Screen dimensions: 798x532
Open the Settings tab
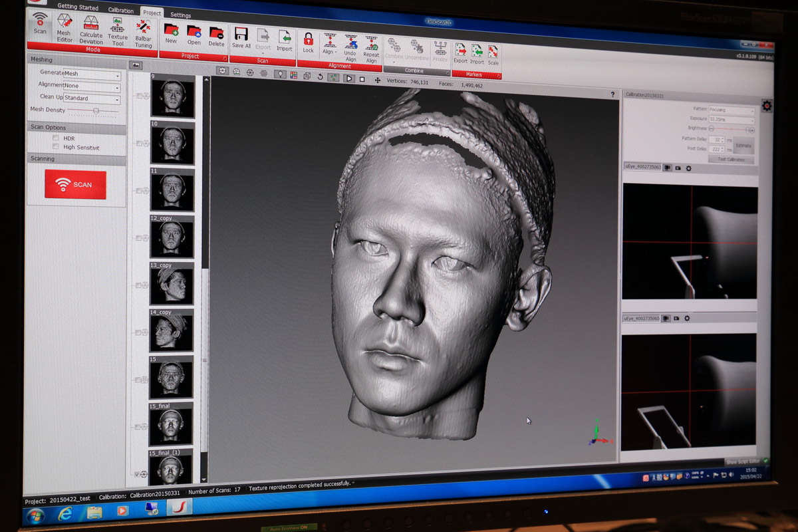tap(180, 15)
